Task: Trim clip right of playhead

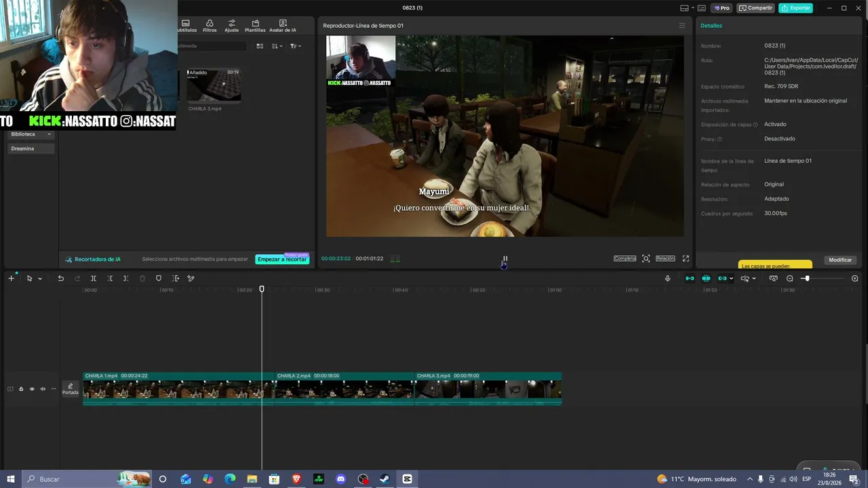Action: [126, 279]
